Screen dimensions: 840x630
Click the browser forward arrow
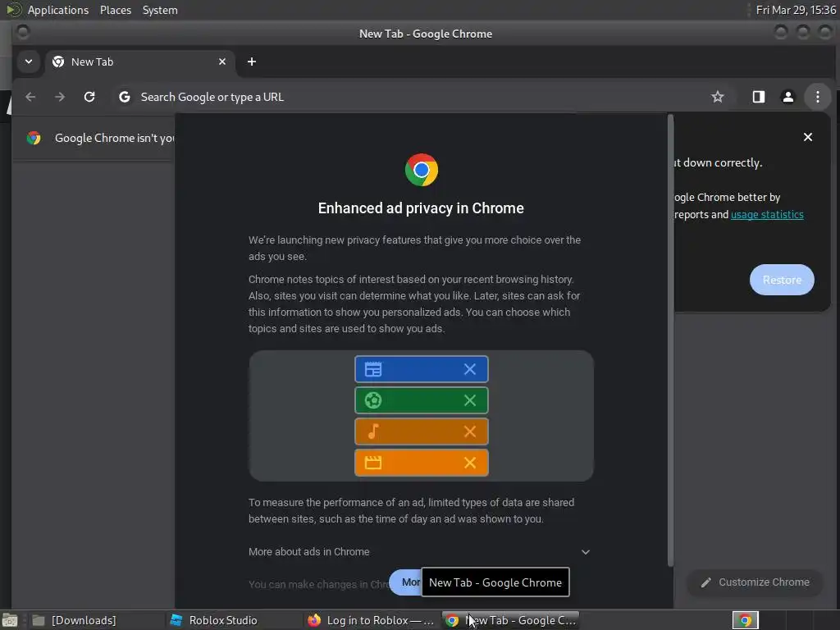pyautogui.click(x=60, y=97)
